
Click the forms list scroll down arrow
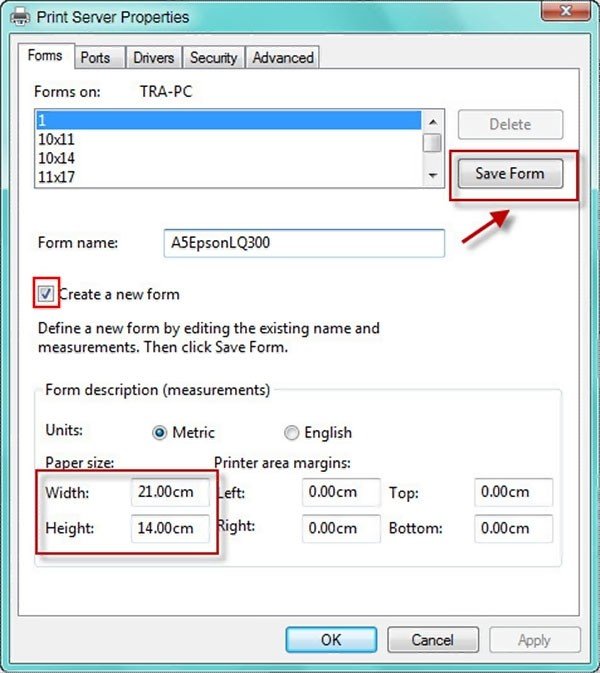[433, 175]
